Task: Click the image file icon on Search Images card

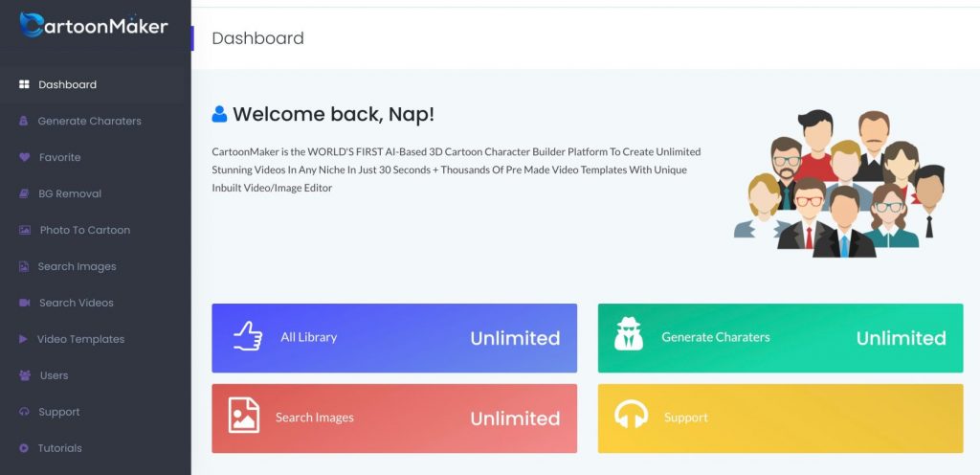Action: (244, 417)
